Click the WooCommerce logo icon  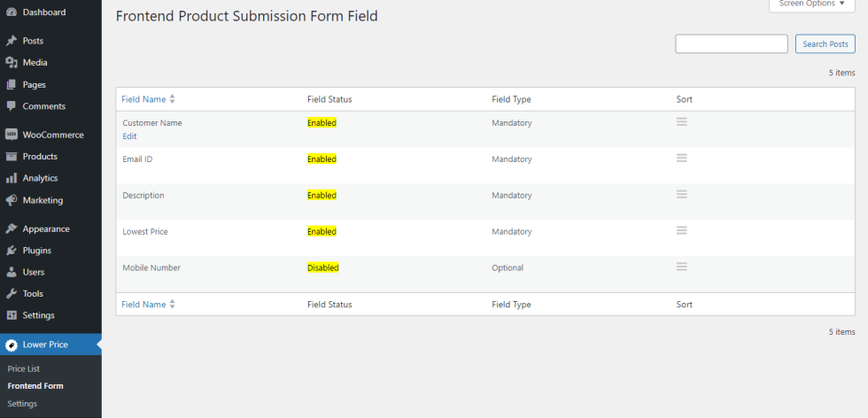click(x=11, y=135)
